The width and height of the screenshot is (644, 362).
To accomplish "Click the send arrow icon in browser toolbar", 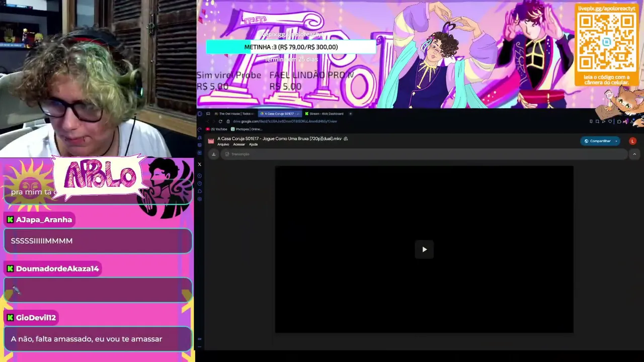I will point(604,121).
